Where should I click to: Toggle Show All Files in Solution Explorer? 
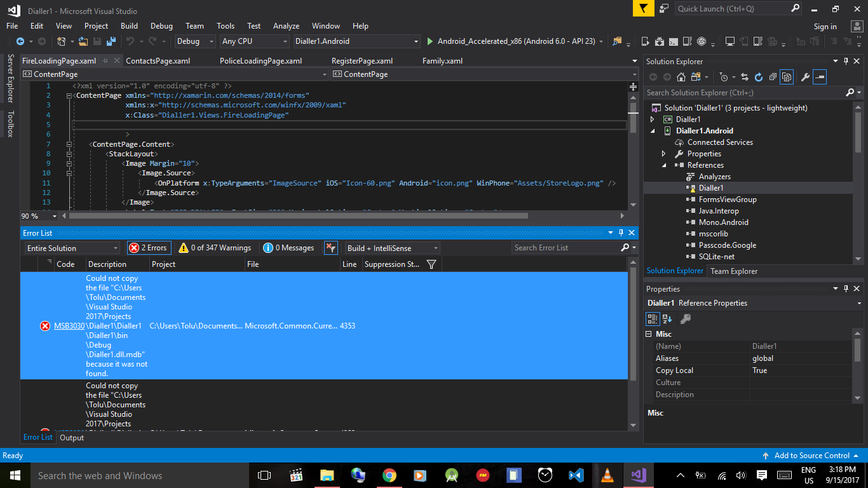[787, 77]
